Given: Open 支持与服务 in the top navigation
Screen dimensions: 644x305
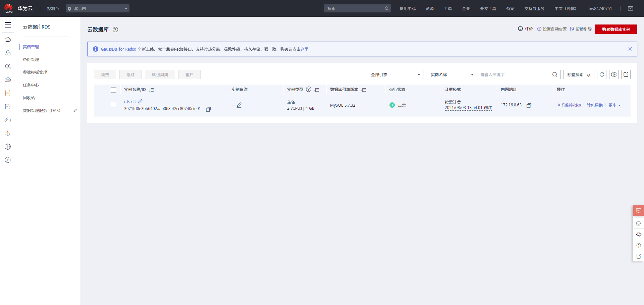Looking at the screenshot, I should (534, 9).
